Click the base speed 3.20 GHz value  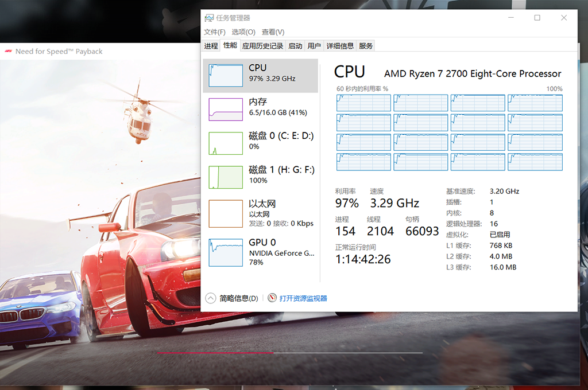[504, 191]
